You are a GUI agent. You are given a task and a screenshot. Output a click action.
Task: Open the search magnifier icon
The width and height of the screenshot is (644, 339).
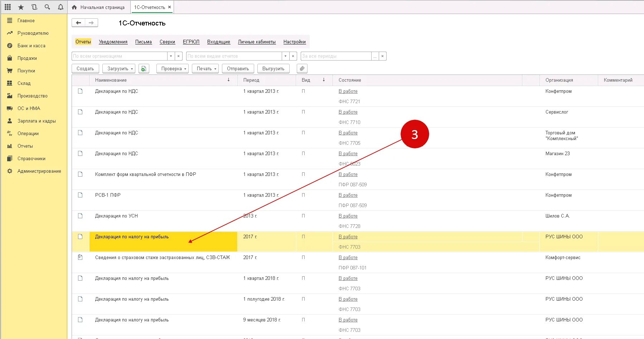(47, 7)
